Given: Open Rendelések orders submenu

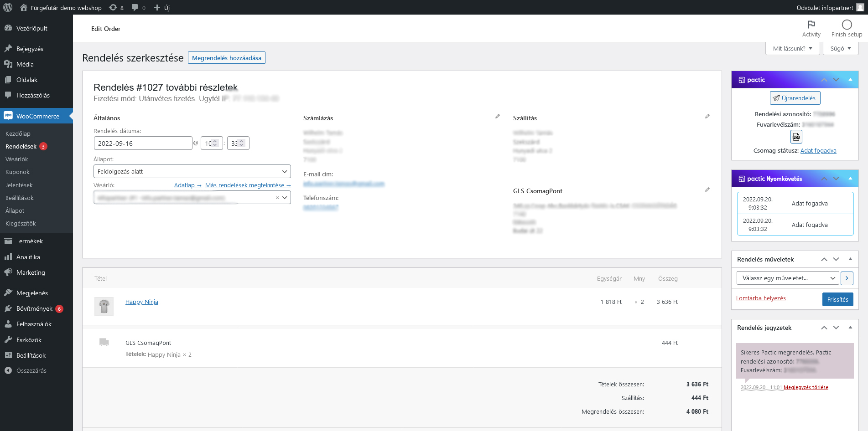Looking at the screenshot, I should [x=21, y=146].
